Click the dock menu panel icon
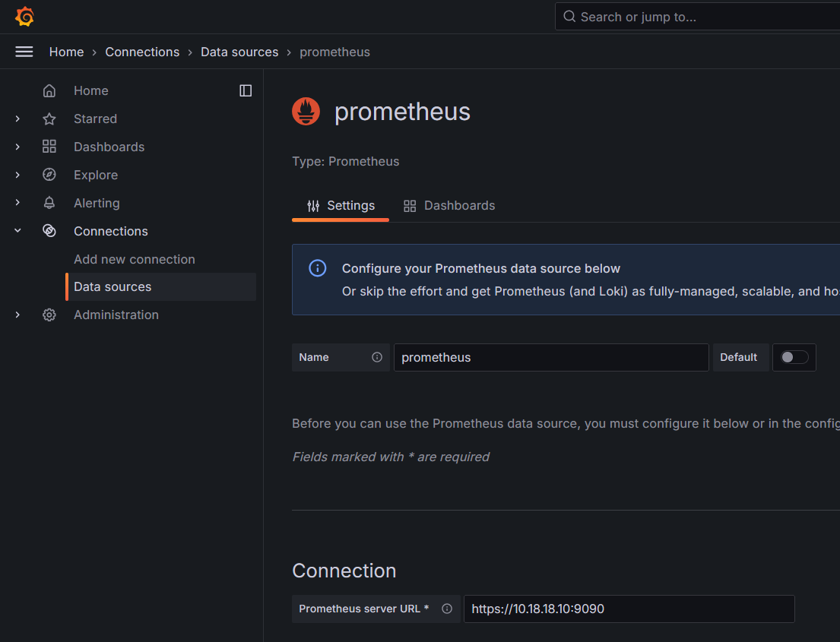Screen dimensions: 840x642 pos(246,90)
